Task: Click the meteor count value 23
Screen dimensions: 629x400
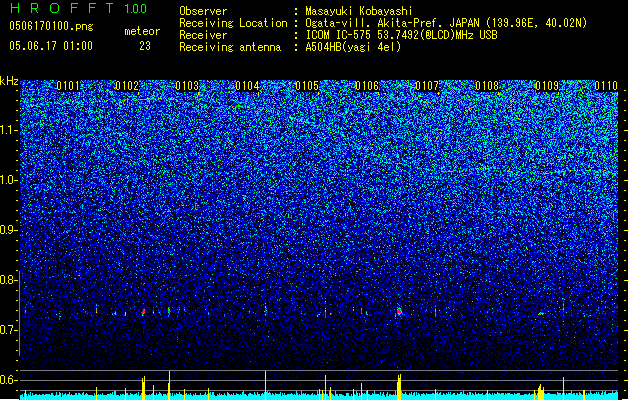Action: [145, 46]
